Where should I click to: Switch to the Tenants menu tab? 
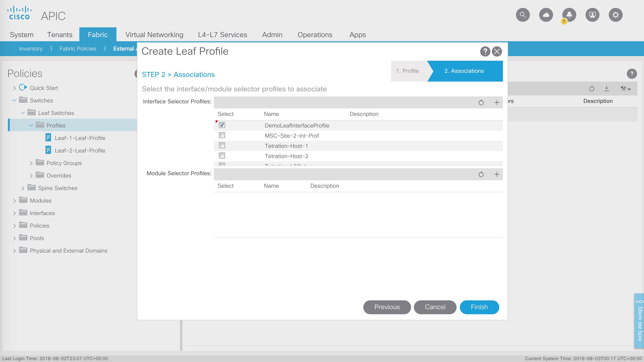(x=60, y=35)
